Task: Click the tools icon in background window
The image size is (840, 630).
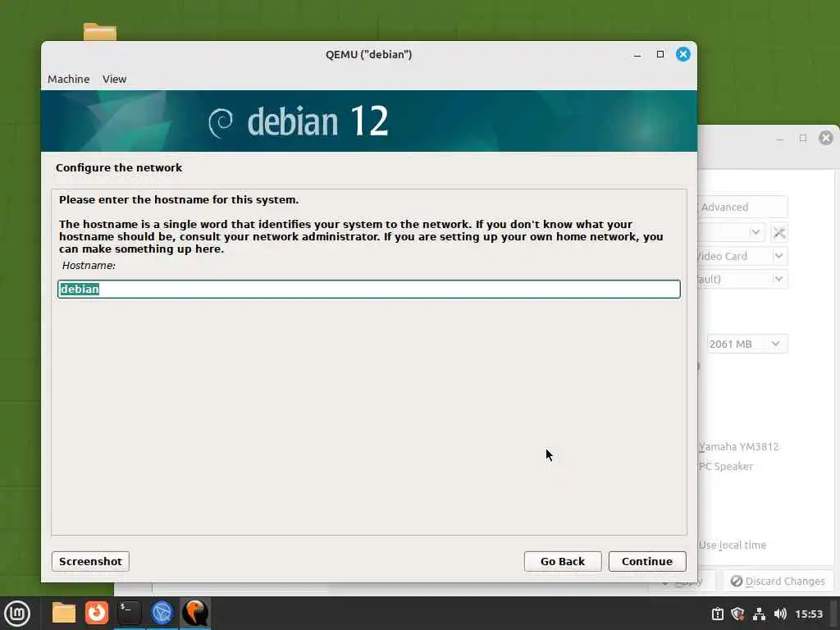Action: (779, 232)
